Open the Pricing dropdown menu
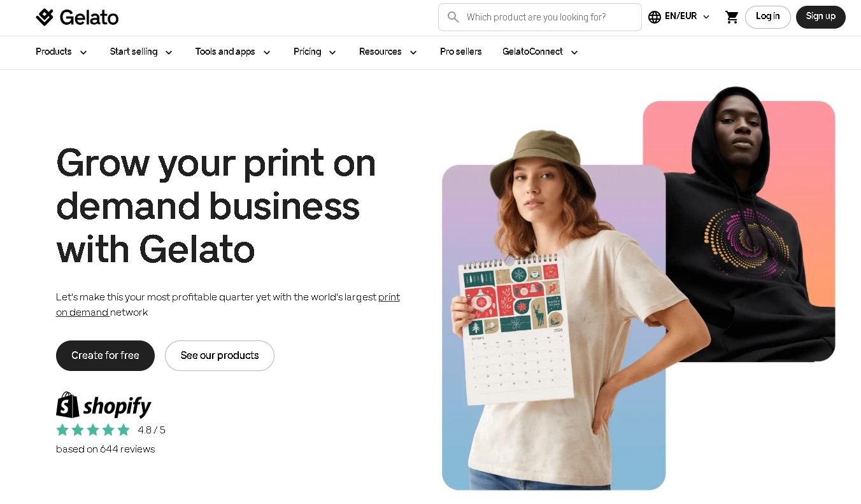861x504 pixels. tap(315, 52)
